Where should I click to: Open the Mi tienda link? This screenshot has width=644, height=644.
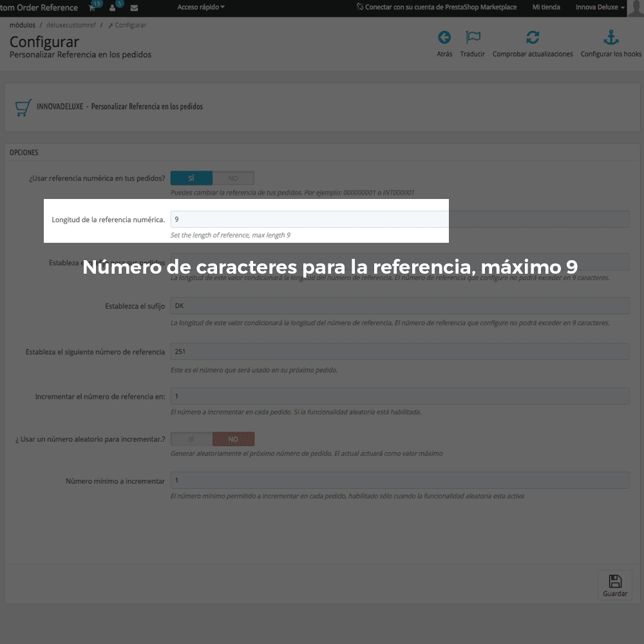coord(546,7)
